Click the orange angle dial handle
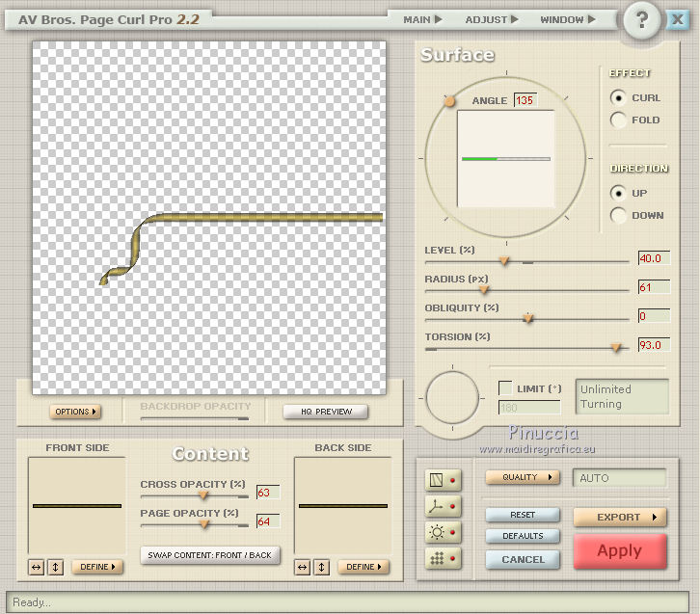This screenshot has height=614, width=700. (449, 102)
